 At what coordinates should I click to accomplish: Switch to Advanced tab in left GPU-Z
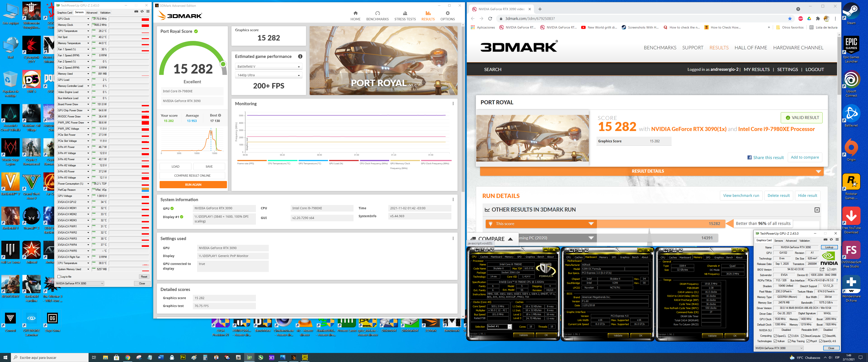tap(92, 12)
